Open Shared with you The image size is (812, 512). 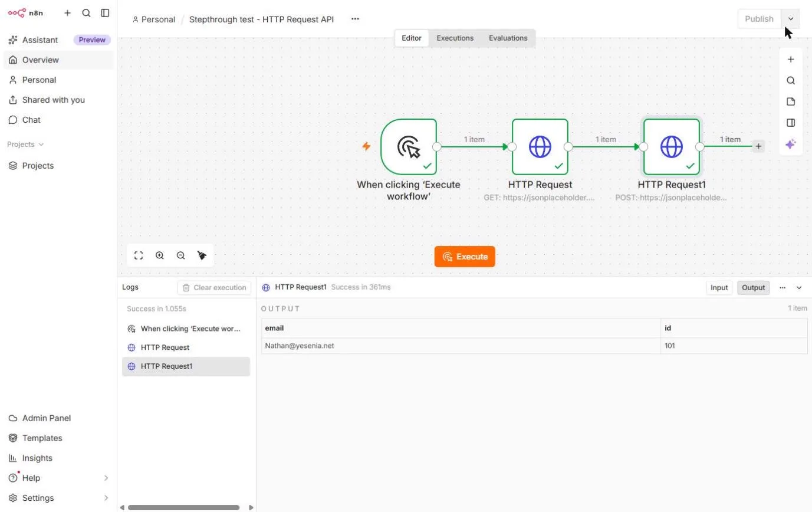pos(58,100)
